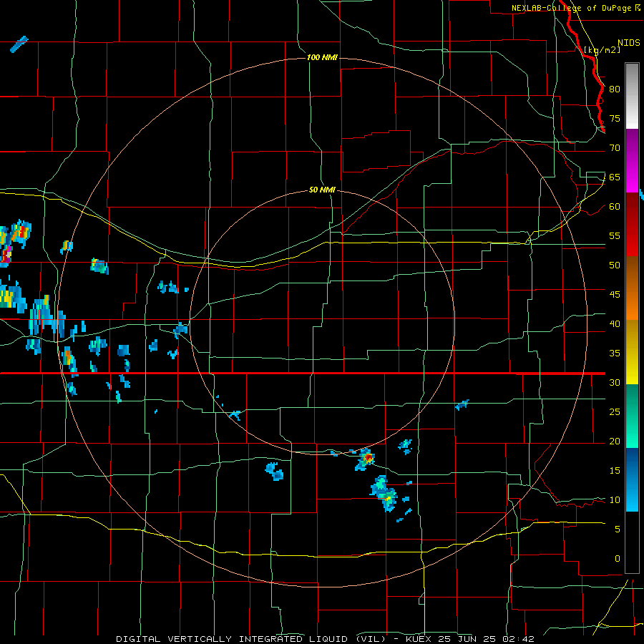Click the 70 value on the color scale
The width and height of the screenshot is (644, 644).
[x=615, y=148]
